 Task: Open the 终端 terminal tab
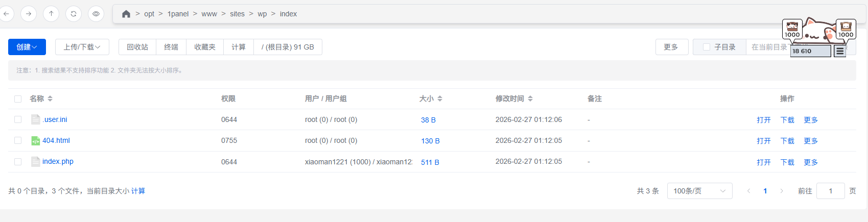point(171,47)
